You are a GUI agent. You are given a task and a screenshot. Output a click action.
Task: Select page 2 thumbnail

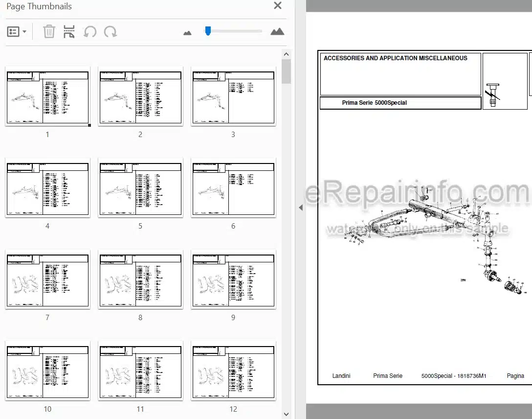140,96
